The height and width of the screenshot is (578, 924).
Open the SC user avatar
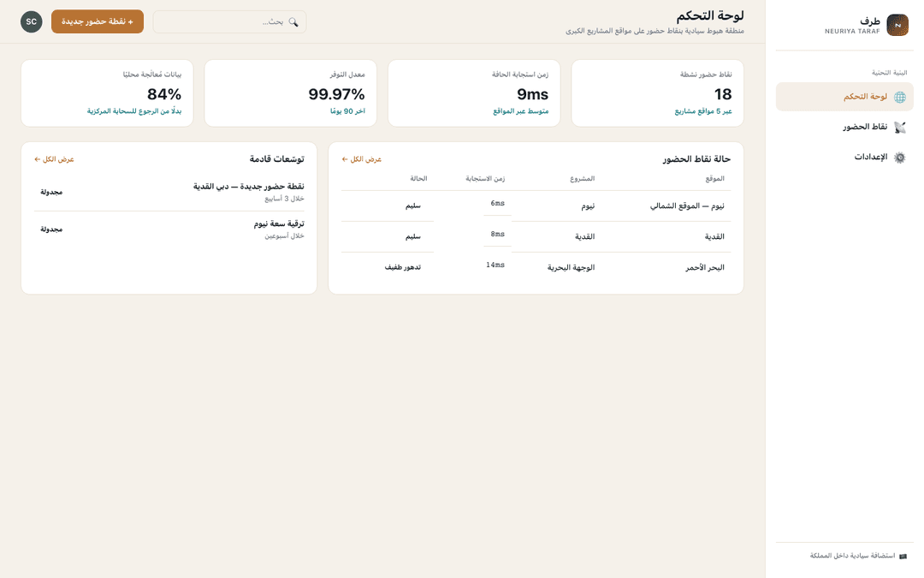[32, 21]
